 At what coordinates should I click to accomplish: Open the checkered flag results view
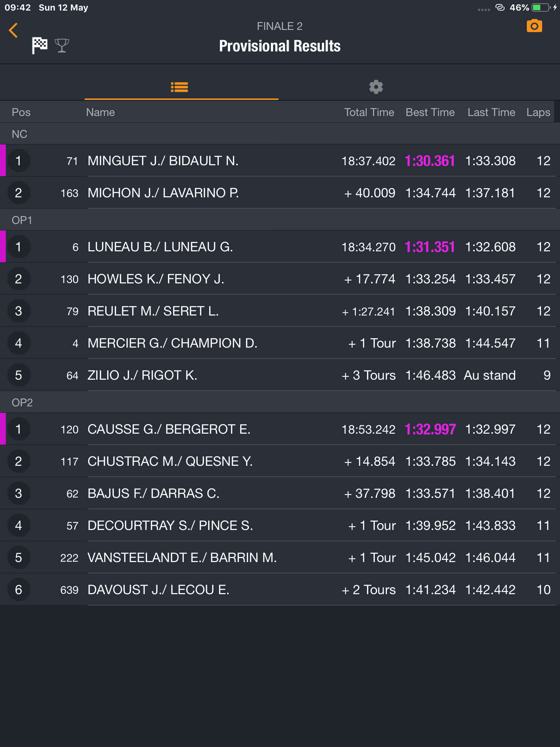click(40, 46)
